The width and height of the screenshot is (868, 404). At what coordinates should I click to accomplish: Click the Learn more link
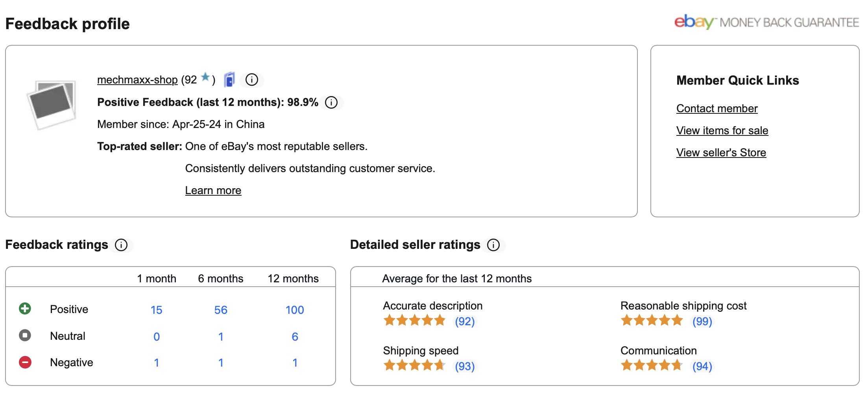(213, 191)
